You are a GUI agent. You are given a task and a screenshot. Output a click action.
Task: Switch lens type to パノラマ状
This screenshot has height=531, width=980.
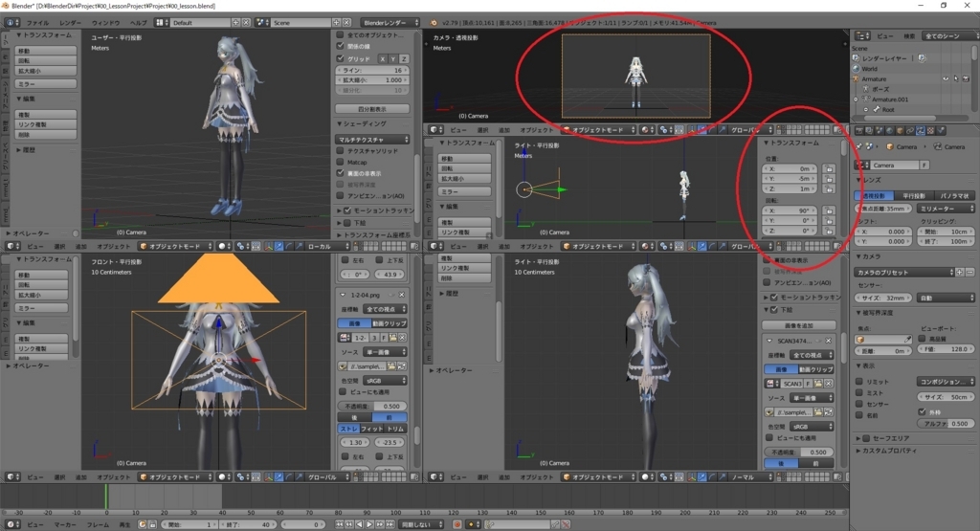[954, 195]
